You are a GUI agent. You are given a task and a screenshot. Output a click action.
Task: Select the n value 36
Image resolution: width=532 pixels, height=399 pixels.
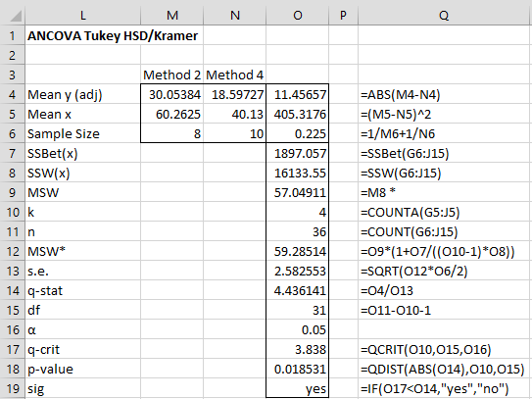(x=297, y=232)
